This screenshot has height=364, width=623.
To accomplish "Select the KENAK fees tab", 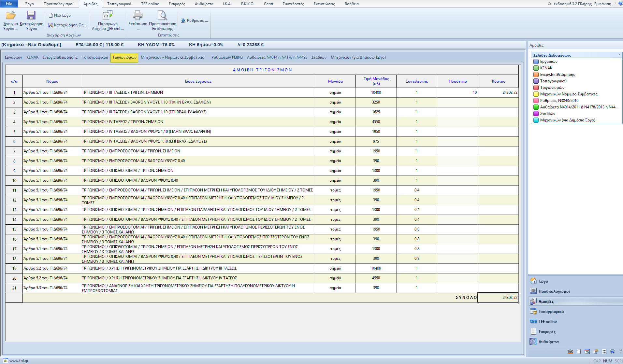I will (x=32, y=57).
